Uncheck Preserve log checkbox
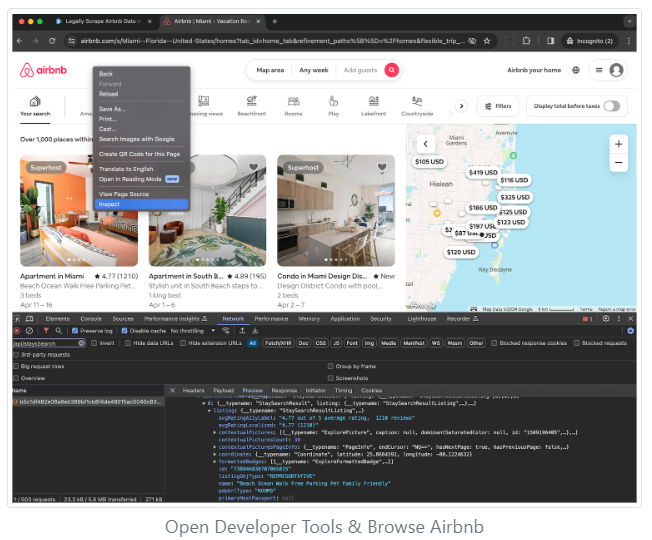This screenshot has width=652, height=540. coord(75,331)
